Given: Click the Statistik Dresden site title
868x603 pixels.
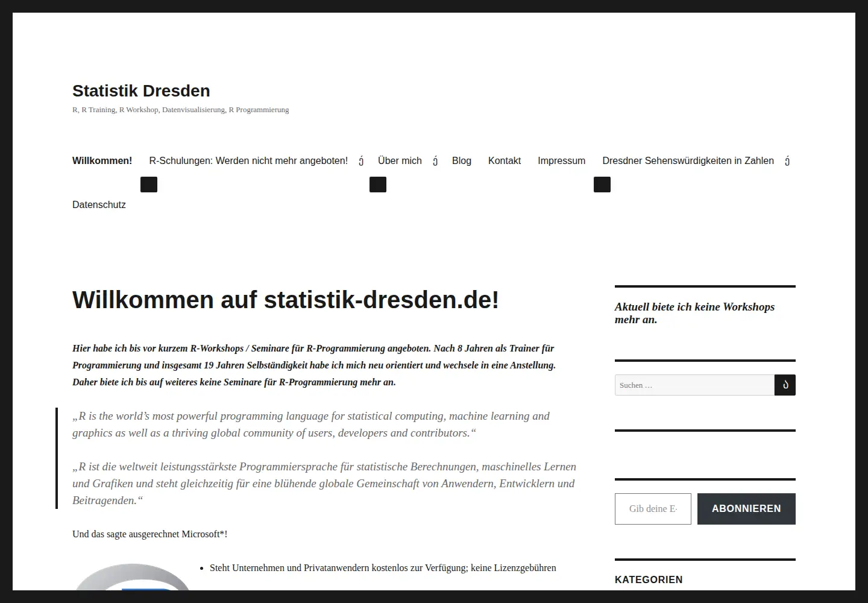Looking at the screenshot, I should (141, 90).
